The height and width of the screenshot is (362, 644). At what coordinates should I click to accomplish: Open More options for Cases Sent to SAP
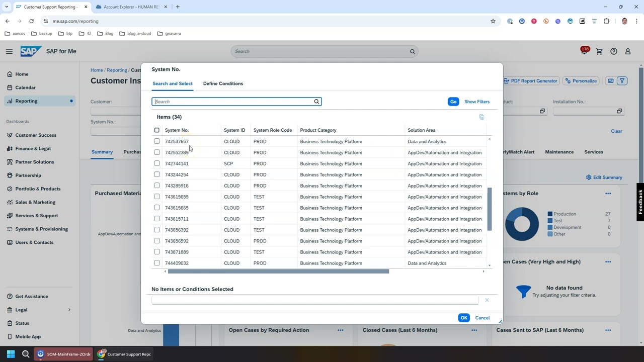[608, 330]
